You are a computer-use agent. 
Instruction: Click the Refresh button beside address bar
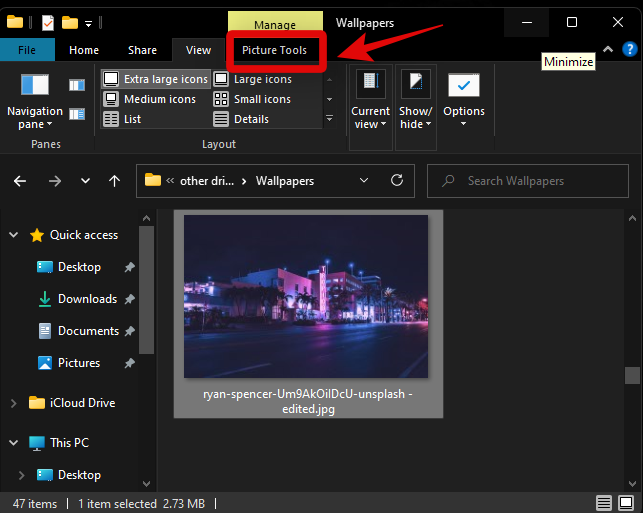coord(397,181)
